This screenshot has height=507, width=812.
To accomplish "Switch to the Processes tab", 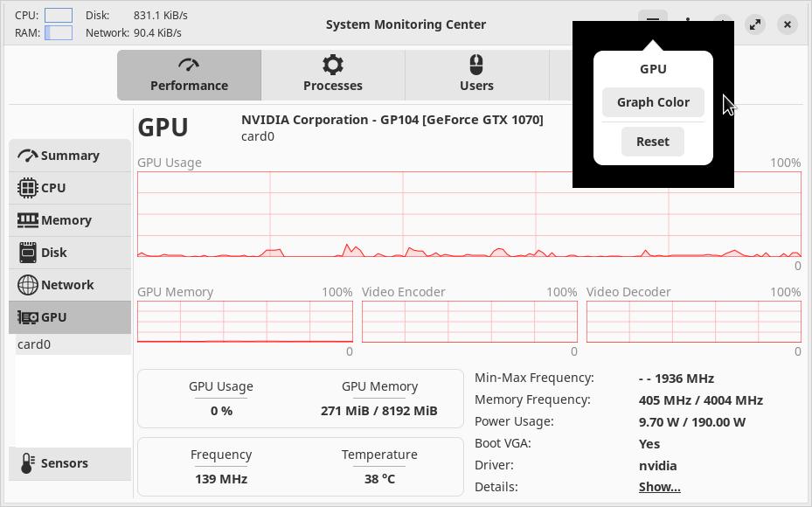I will 333,75.
